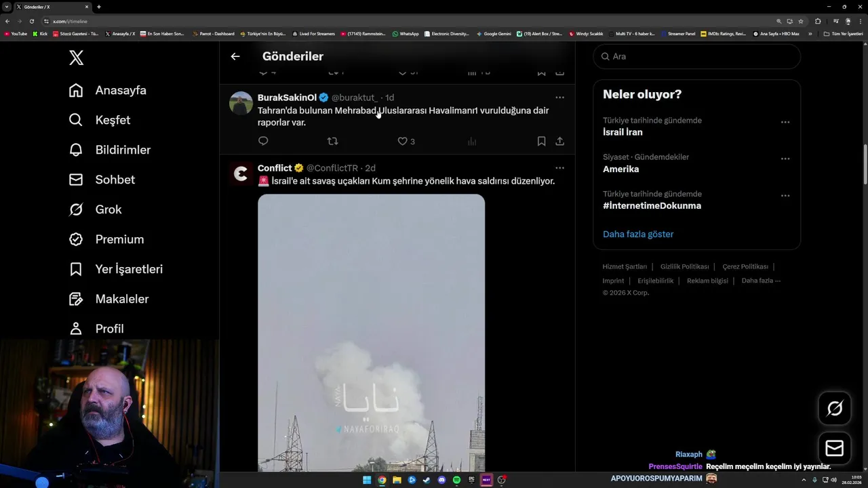Reload the page in Chrome

tap(31, 21)
